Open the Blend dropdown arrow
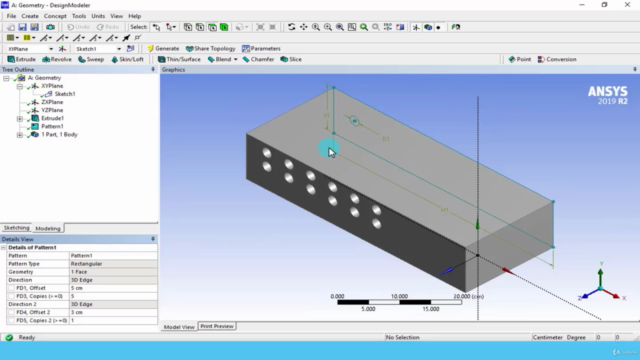This screenshot has width=640, height=360. coord(236,60)
